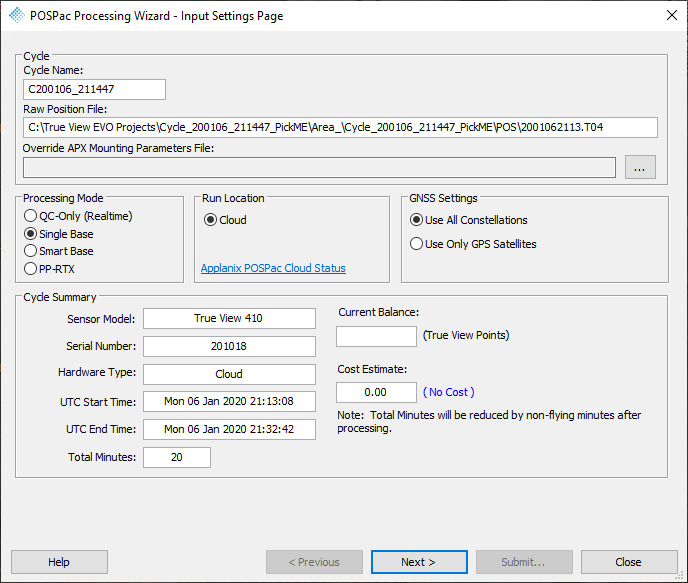Select Cloud run location
688x583 pixels.
coord(226,220)
